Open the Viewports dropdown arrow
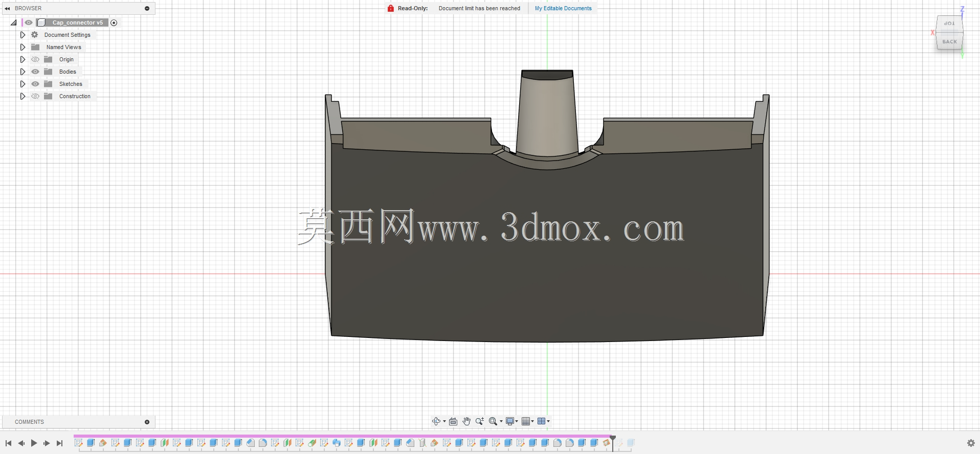 548,421
